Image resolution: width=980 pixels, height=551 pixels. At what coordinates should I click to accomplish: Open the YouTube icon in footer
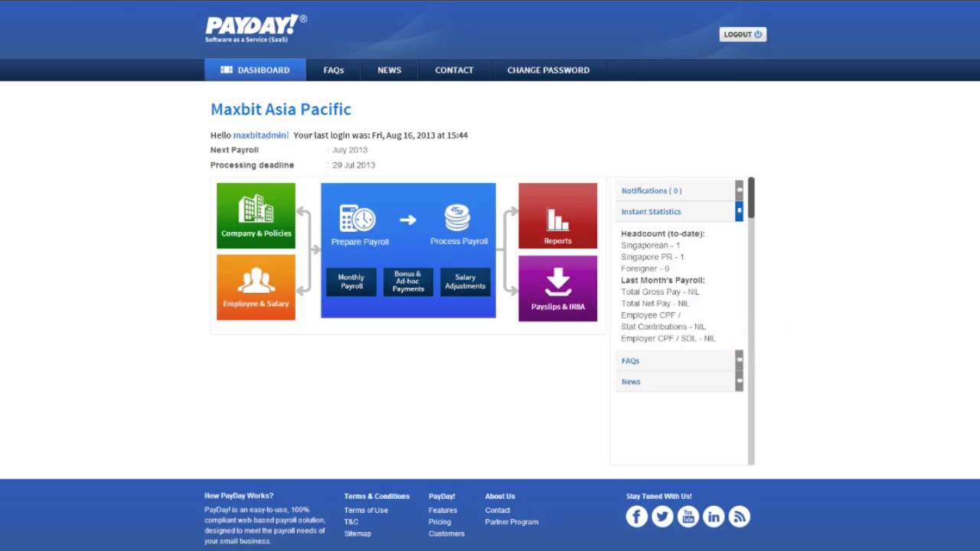(x=688, y=517)
